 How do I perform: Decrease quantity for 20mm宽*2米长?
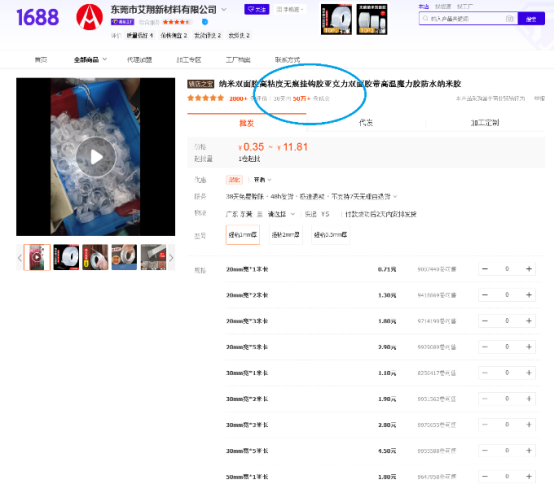[485, 295]
